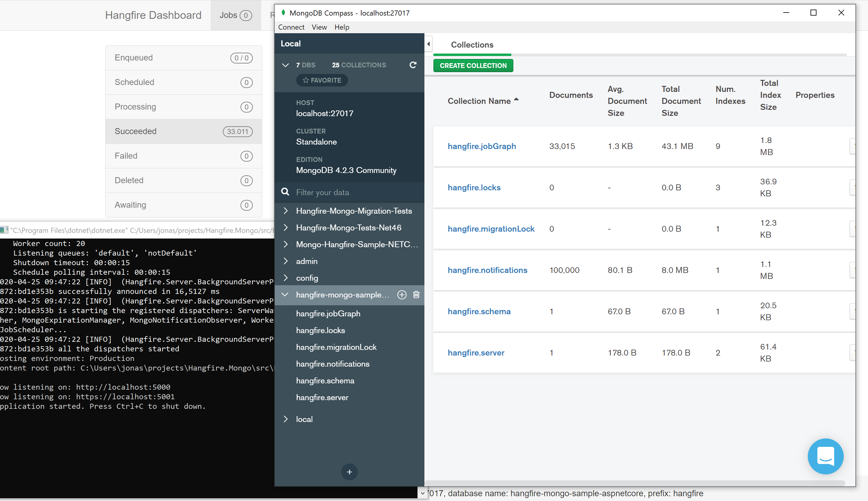Mark the localhost connection as favorite
868x501 pixels.
(x=322, y=80)
